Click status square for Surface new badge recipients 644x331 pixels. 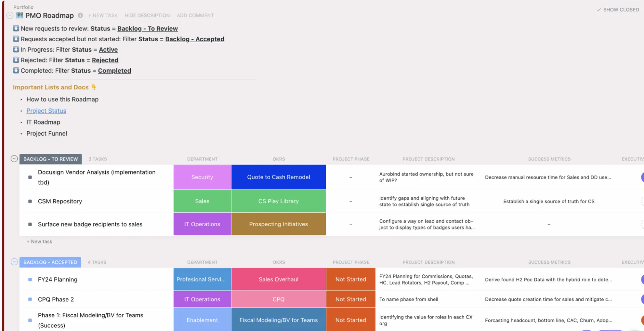[x=30, y=224]
